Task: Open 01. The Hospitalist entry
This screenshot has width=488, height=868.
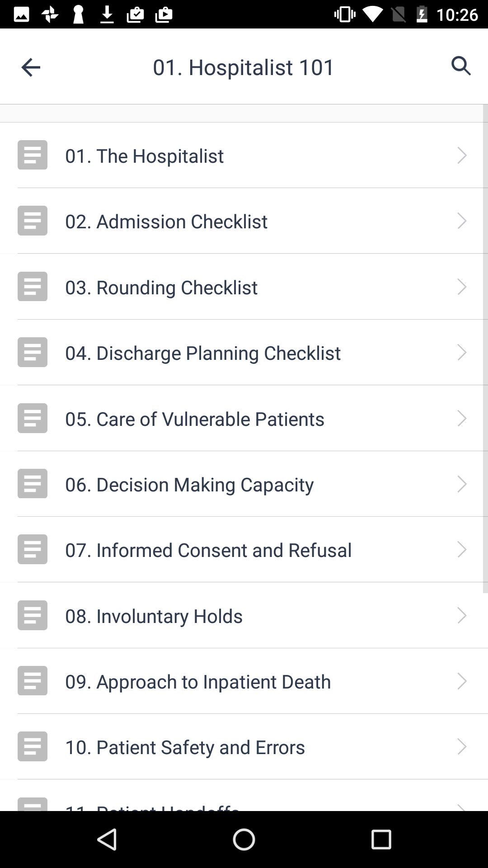Action: 244,155
